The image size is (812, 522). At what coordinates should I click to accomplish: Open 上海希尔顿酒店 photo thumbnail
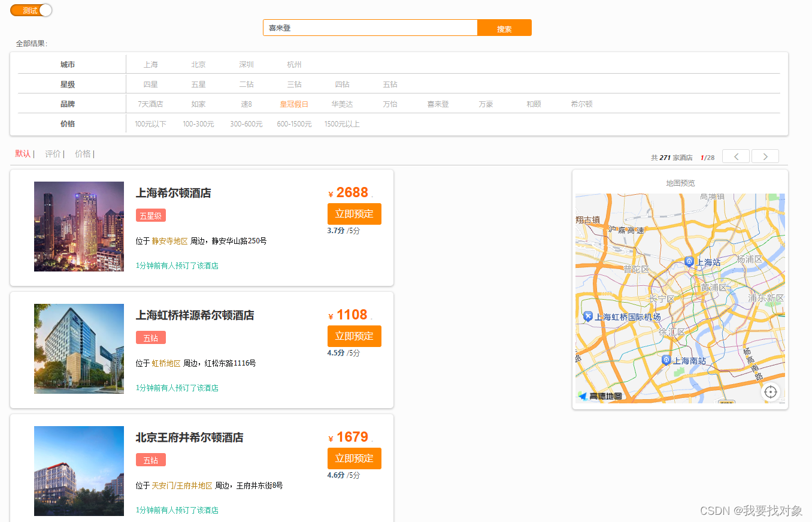coord(79,227)
